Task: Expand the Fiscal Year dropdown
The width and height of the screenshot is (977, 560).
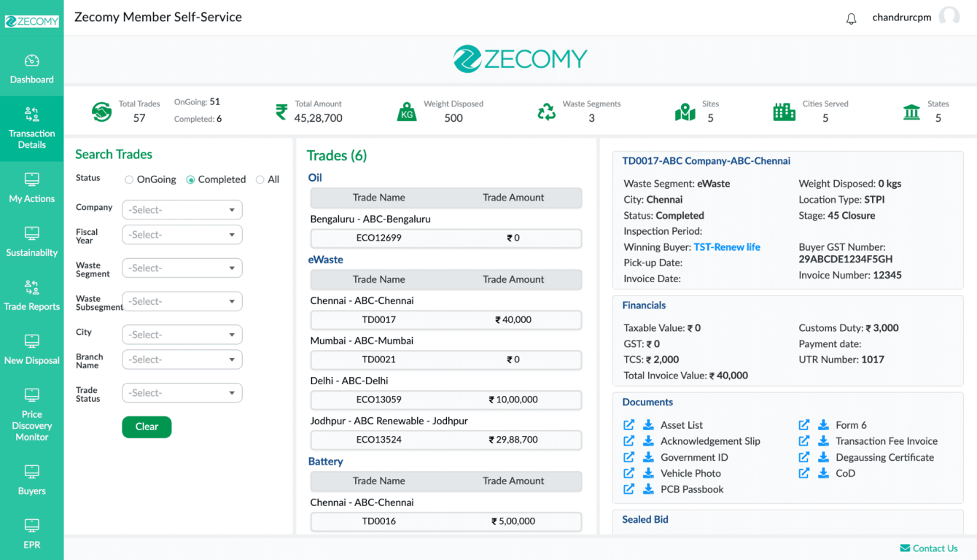Action: pos(182,234)
